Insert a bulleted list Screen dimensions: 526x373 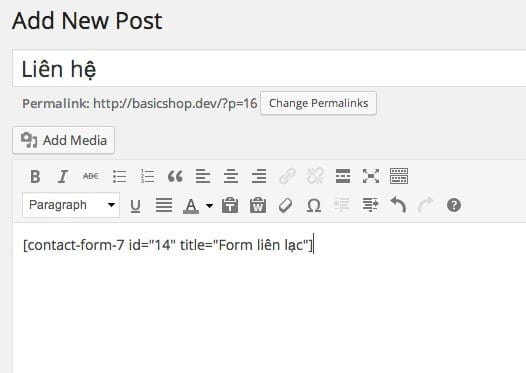click(x=119, y=176)
